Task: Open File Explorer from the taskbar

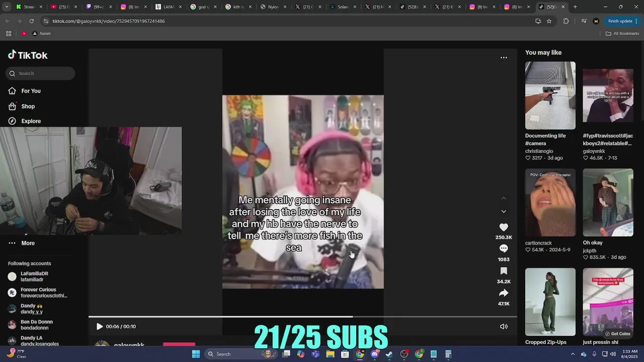Action: click(x=330, y=354)
